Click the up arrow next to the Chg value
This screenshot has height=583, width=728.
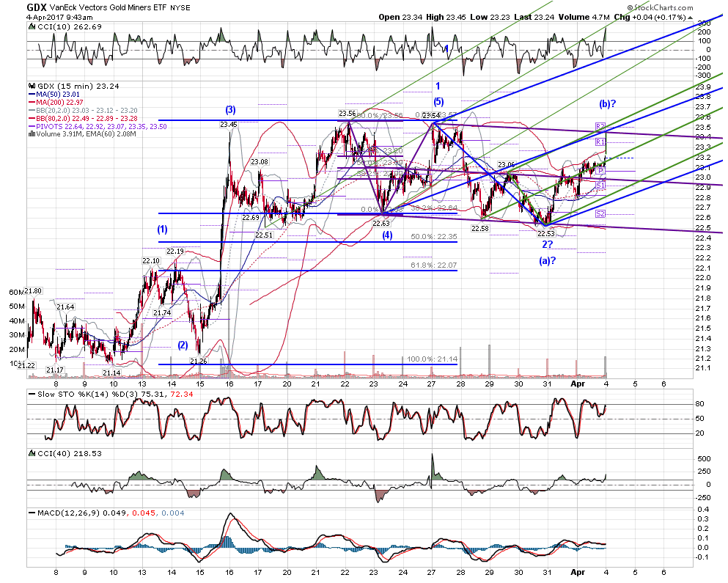click(x=691, y=18)
